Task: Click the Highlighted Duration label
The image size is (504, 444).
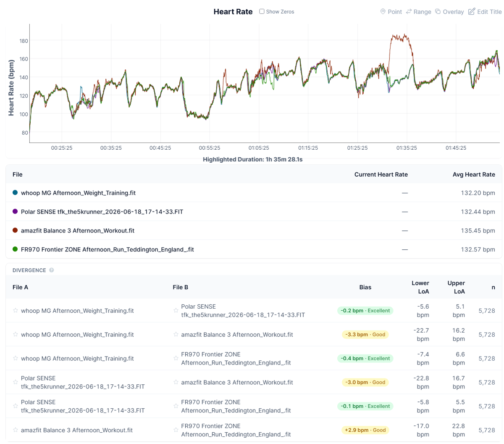Action: (253, 159)
